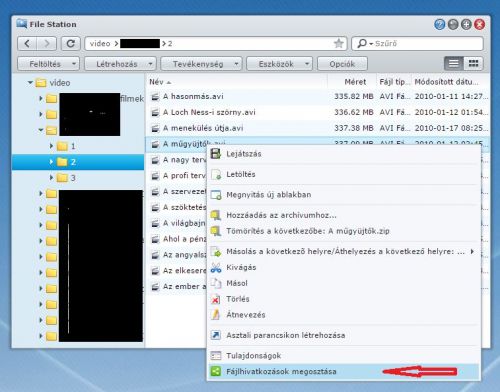Screen dimensions: 500x392
Task: Click the Törlés delete icon
Action: pyautogui.click(x=216, y=299)
